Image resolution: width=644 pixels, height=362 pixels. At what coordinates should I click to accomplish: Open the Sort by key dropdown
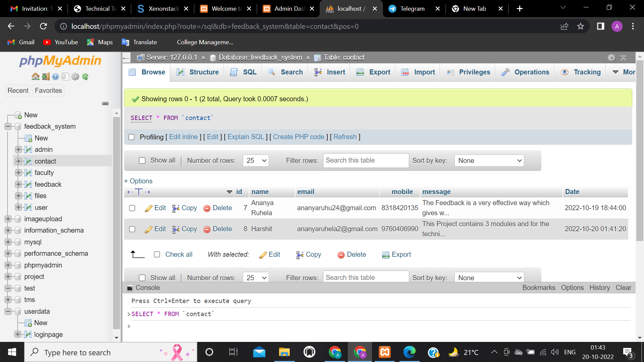point(489,161)
